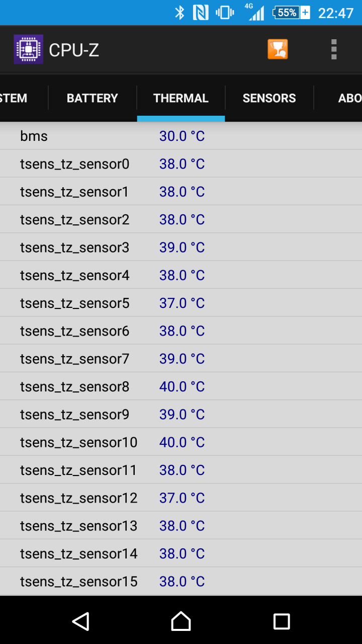Tap the 22:47 clock in status bar
The image size is (362, 644).
tap(336, 13)
